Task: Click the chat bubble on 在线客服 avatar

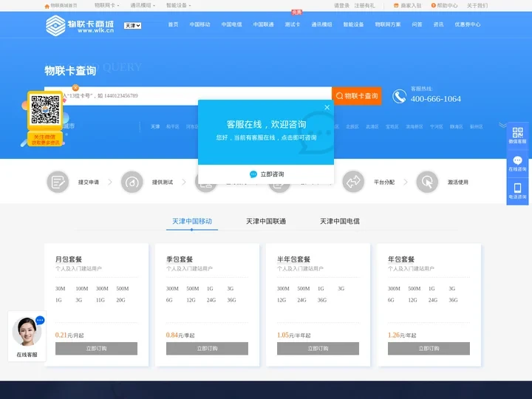Action: point(40,320)
